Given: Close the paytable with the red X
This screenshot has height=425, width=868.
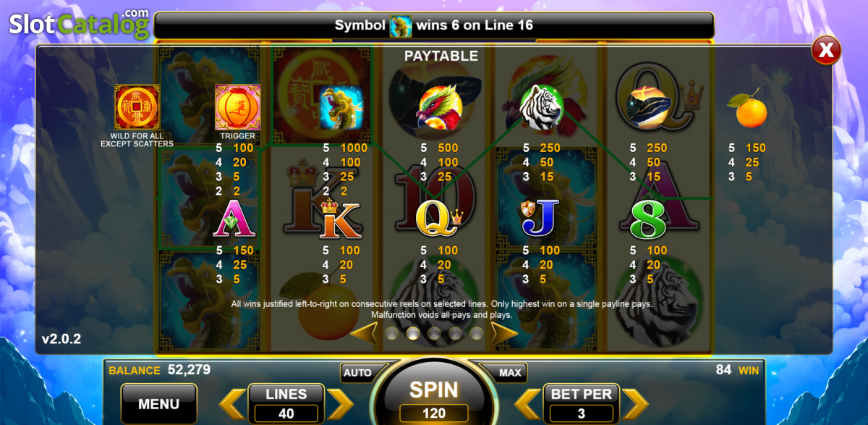Looking at the screenshot, I should tap(826, 50).
